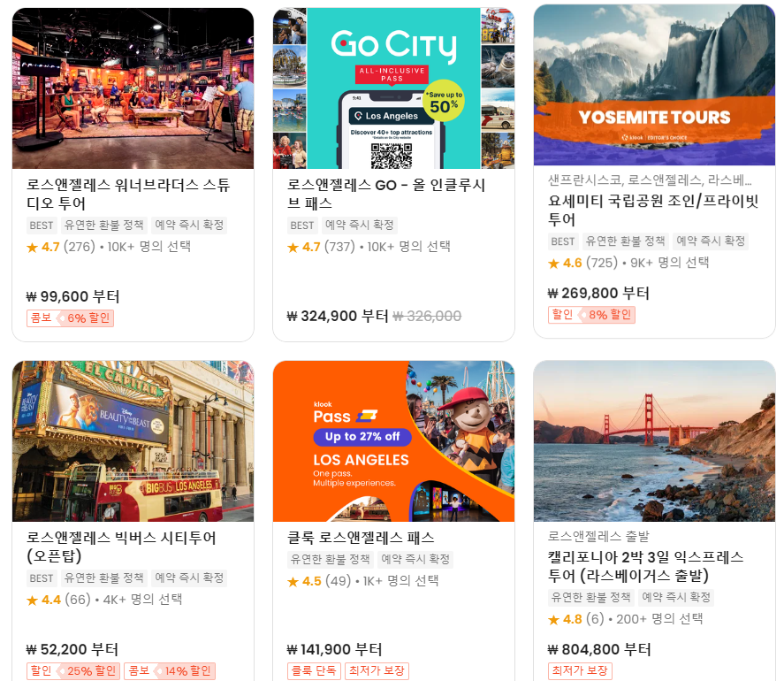Click the 4.4 (66) rating star
Screen dimensions: 784x681
[33, 600]
